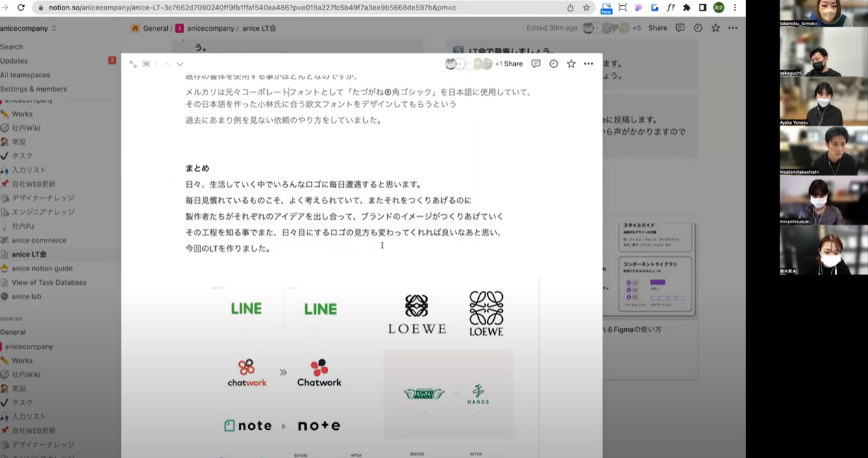Star the background page in top bar
The height and width of the screenshot is (458, 868).
point(716,28)
